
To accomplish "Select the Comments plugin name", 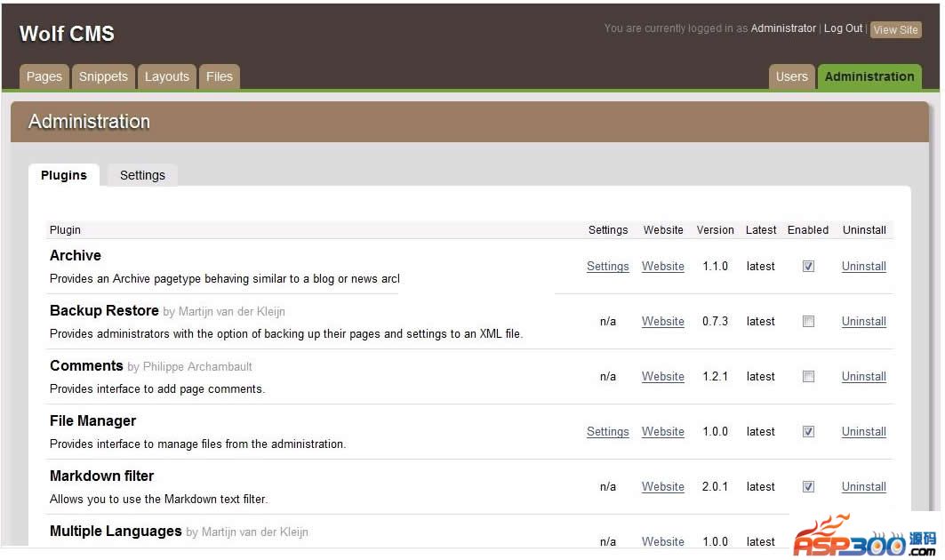I will click(x=86, y=366).
